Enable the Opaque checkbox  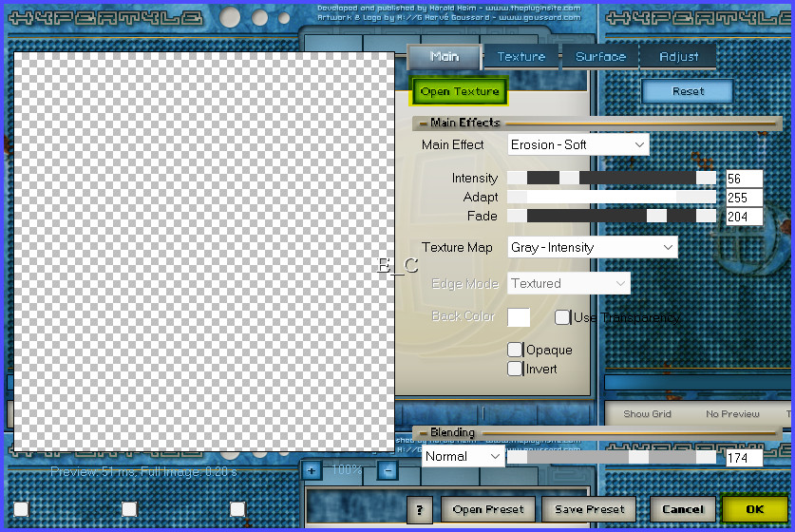[515, 350]
